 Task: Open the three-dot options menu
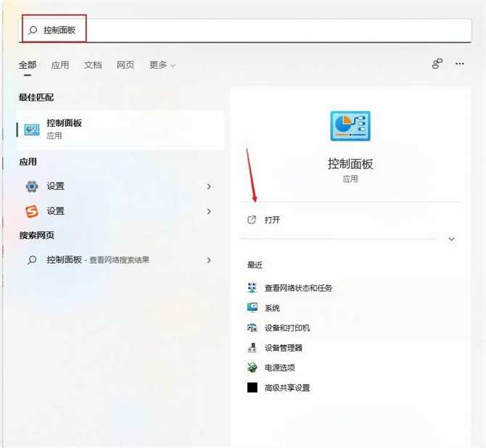[x=459, y=64]
